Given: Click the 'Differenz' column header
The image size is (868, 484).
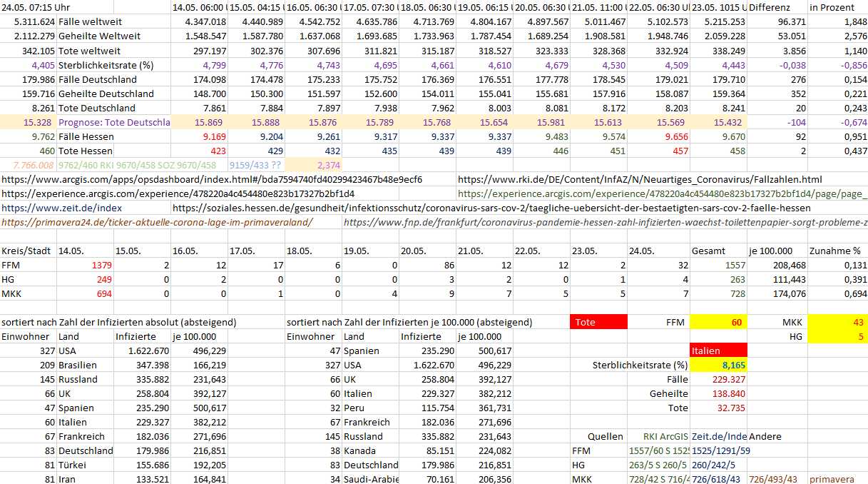Looking at the screenshot, I should tap(770, 8).
